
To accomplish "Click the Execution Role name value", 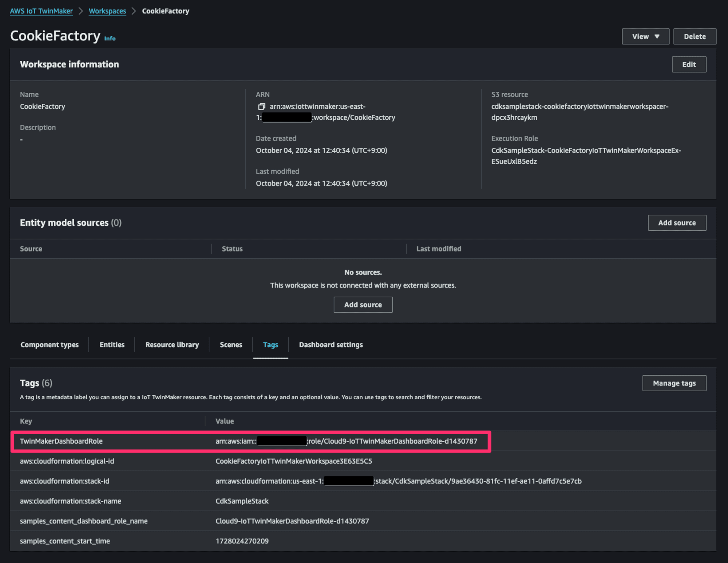I will [x=586, y=156].
